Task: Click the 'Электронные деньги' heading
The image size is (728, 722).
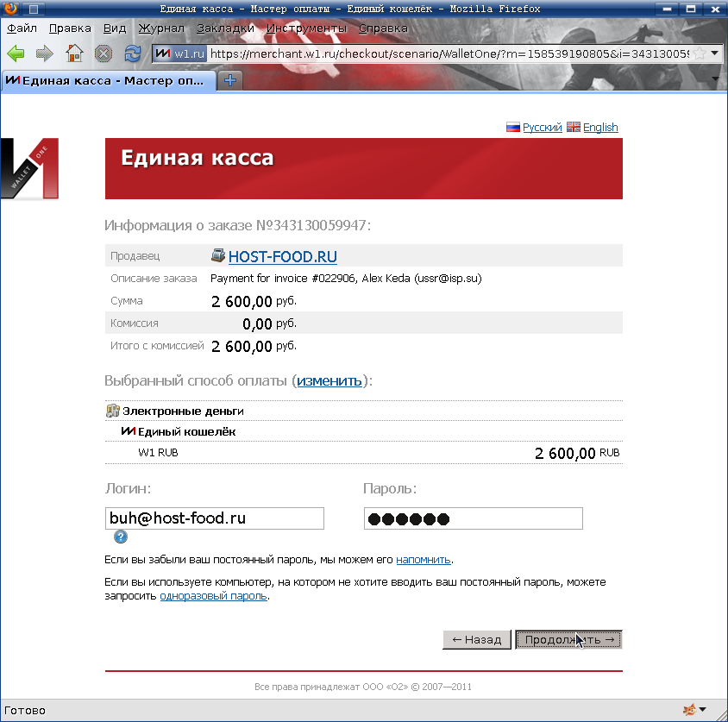Action: 183,411
